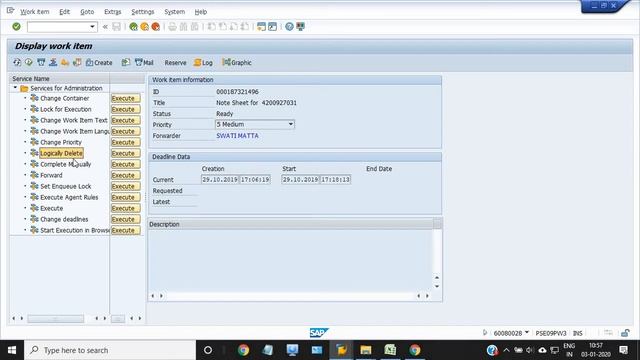Image resolution: width=640 pixels, height=360 pixels.
Task: Open the Work item menu
Action: (35, 12)
